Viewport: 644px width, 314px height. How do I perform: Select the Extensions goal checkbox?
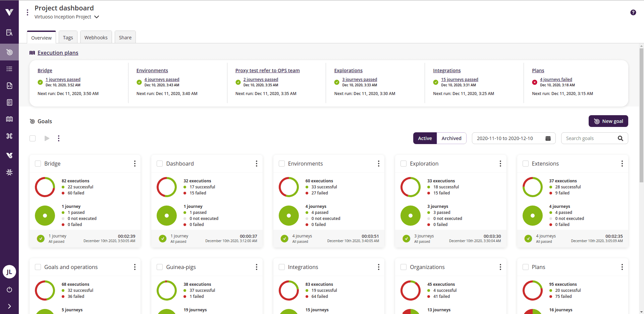[526, 164]
